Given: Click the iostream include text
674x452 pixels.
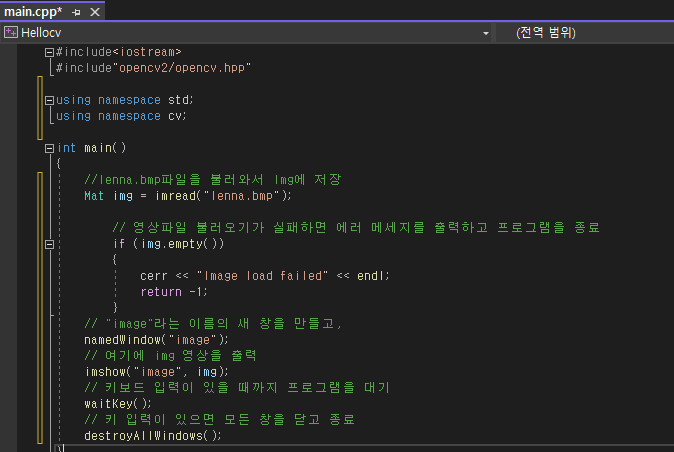Looking at the screenshot, I should point(147,52).
